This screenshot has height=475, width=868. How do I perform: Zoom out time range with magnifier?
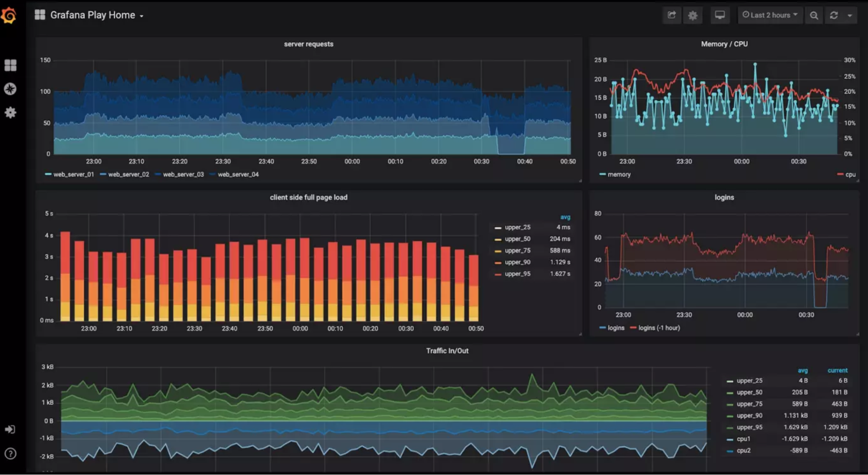pos(814,16)
